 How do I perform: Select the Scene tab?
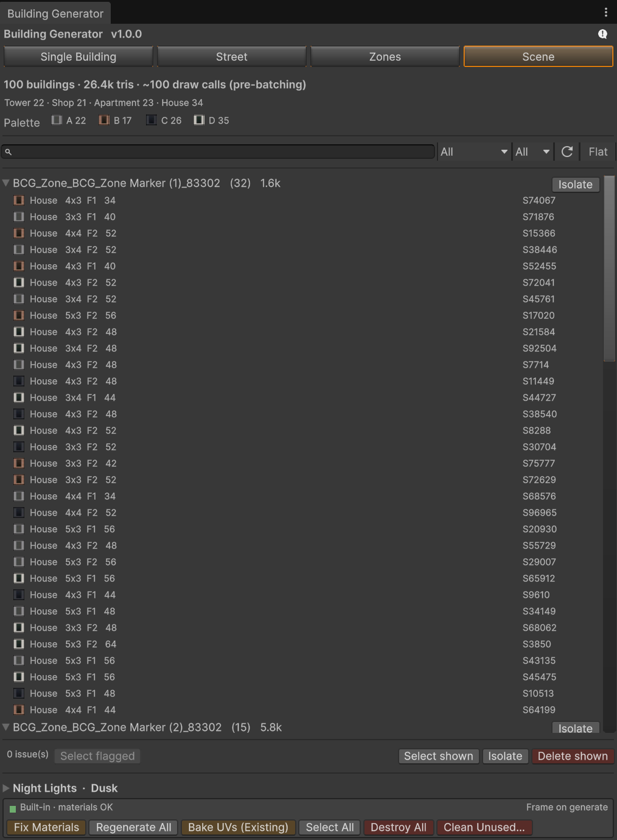click(539, 57)
